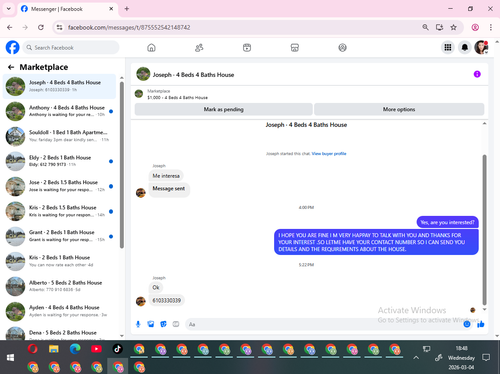Viewport: 500px width, 374px height.
Task: Open Eldy - 2 Beds 1 Bath House chat
Action: click(x=59, y=161)
